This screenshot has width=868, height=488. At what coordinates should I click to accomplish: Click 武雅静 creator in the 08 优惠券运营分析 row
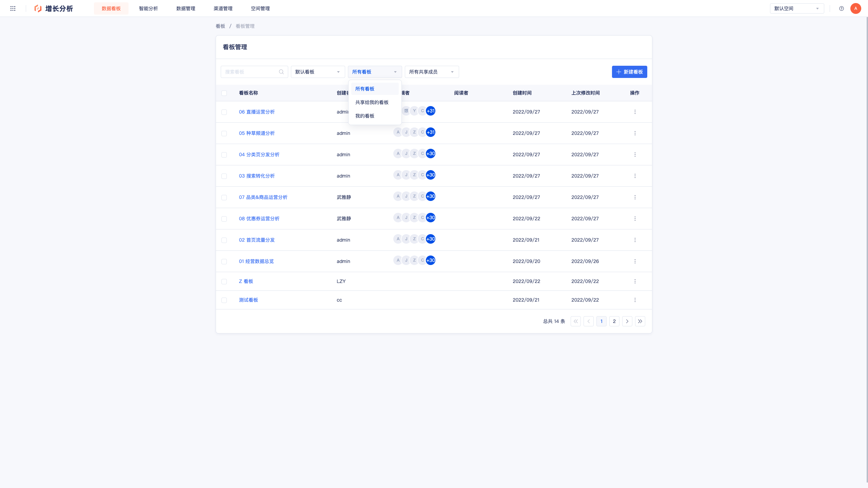click(x=344, y=219)
